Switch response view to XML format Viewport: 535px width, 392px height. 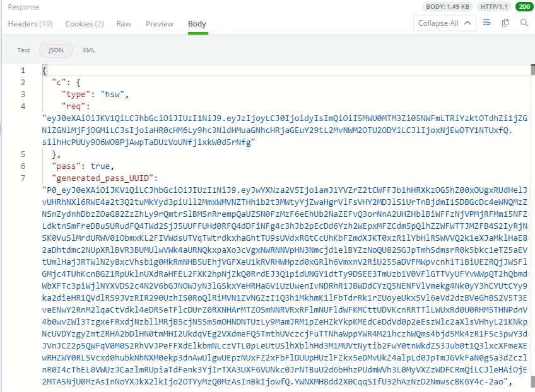pos(88,50)
